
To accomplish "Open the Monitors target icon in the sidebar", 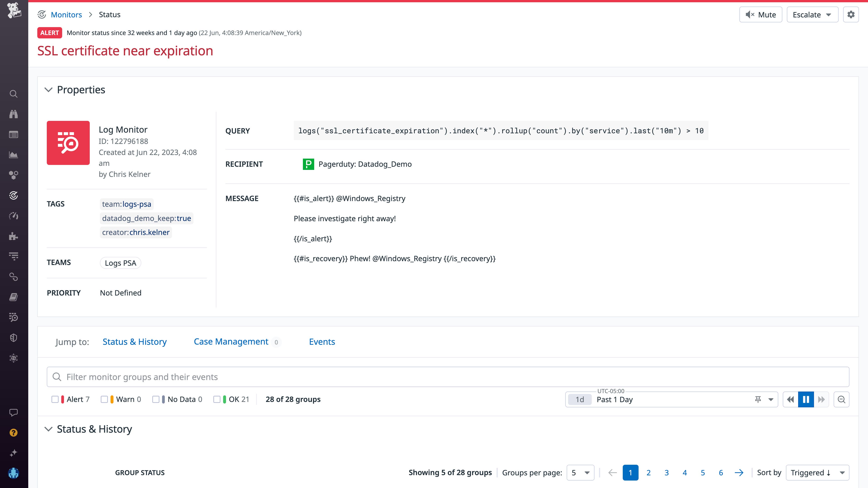I will [x=14, y=196].
